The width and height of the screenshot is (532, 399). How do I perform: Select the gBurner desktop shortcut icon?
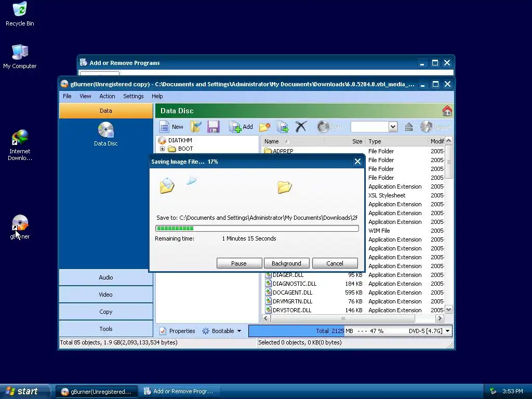click(x=20, y=227)
